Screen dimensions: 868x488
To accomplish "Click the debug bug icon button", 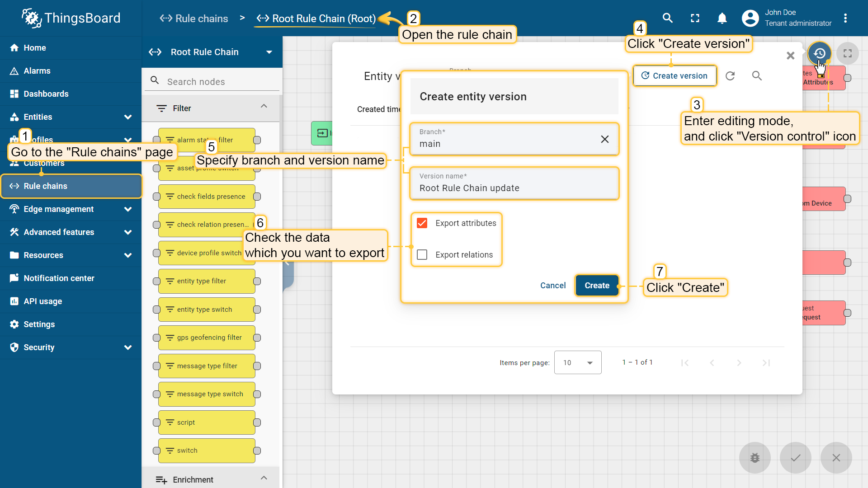I will (x=755, y=458).
